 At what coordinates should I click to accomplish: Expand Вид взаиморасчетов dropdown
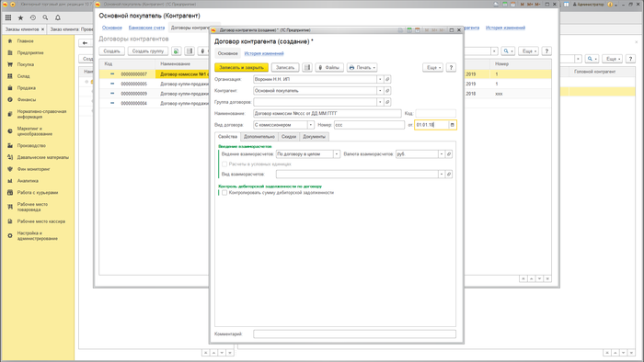coord(442,175)
